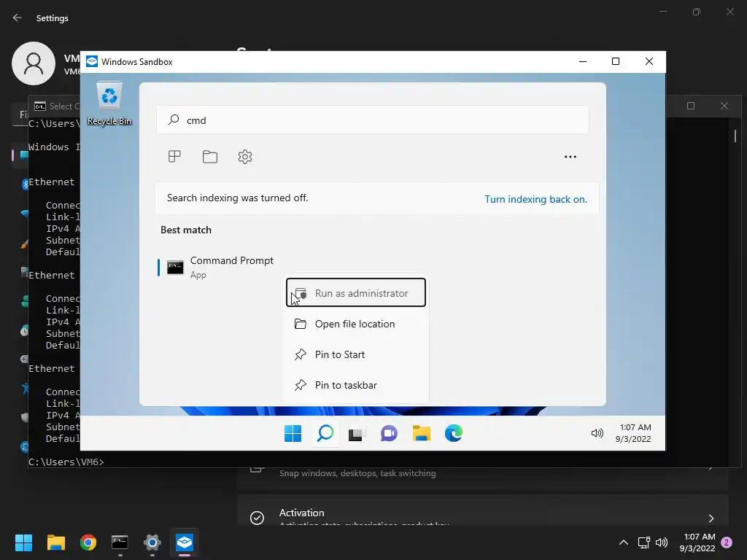
Task: Filter search results by Documents folder icon
Action: (209, 157)
